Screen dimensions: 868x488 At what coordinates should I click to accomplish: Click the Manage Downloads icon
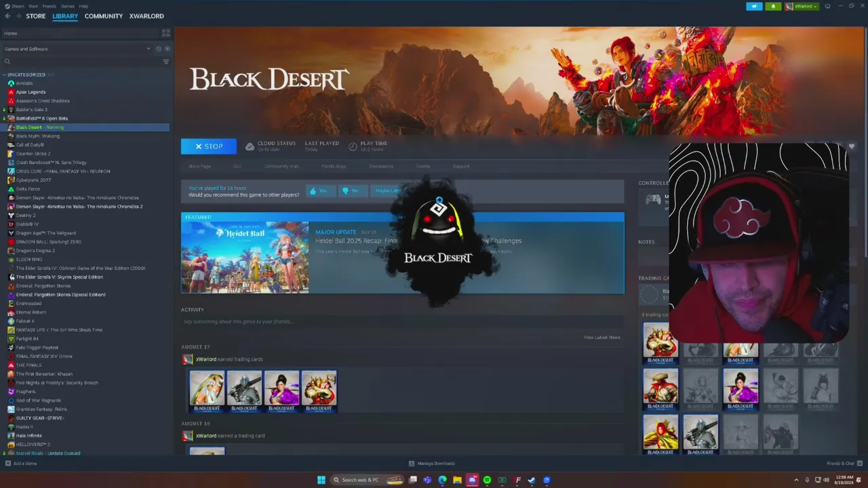click(412, 464)
